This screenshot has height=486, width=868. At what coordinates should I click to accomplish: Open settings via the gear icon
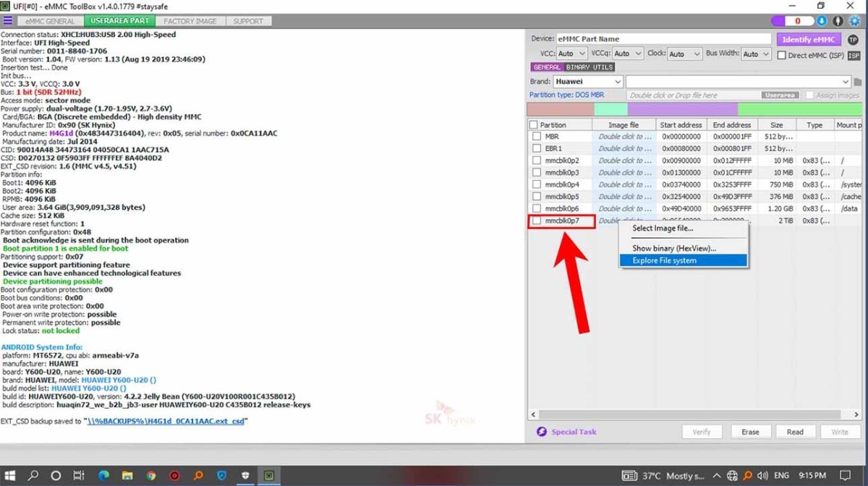[855, 21]
